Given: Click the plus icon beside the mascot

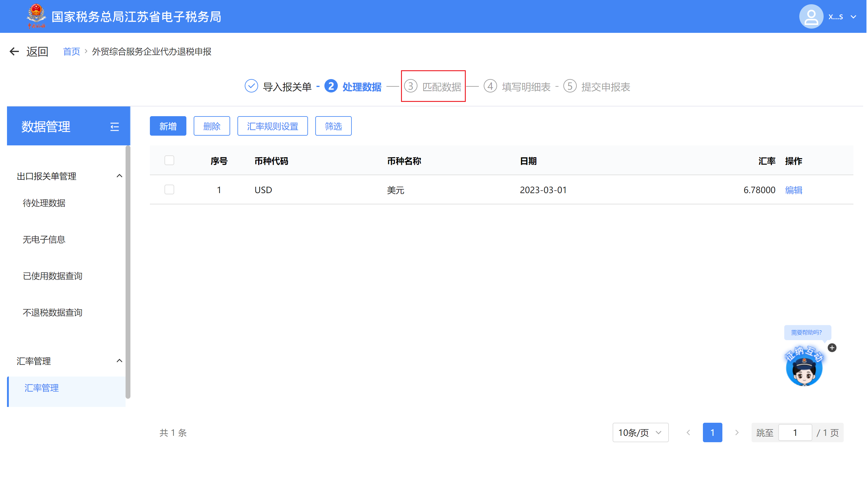Looking at the screenshot, I should point(832,348).
